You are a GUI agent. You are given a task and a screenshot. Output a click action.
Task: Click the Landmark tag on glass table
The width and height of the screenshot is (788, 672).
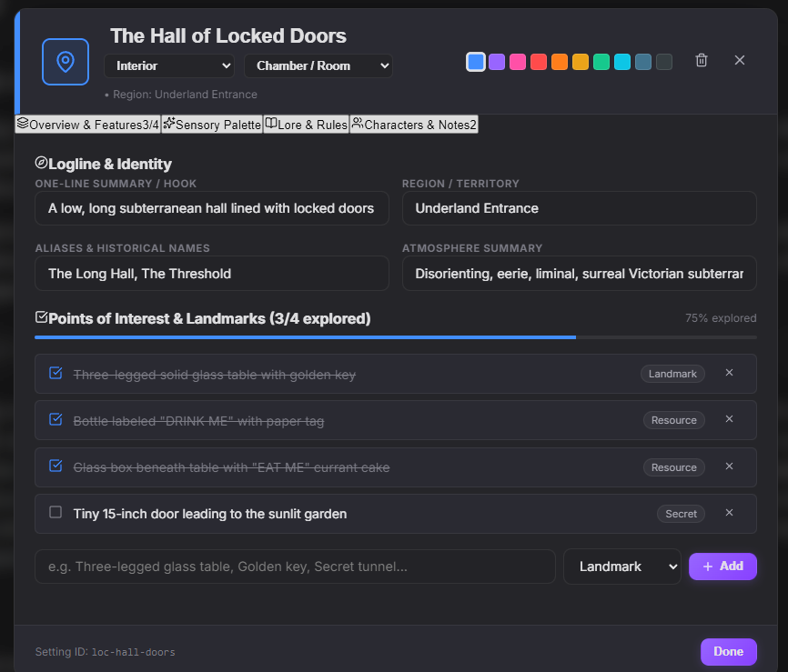(x=672, y=374)
